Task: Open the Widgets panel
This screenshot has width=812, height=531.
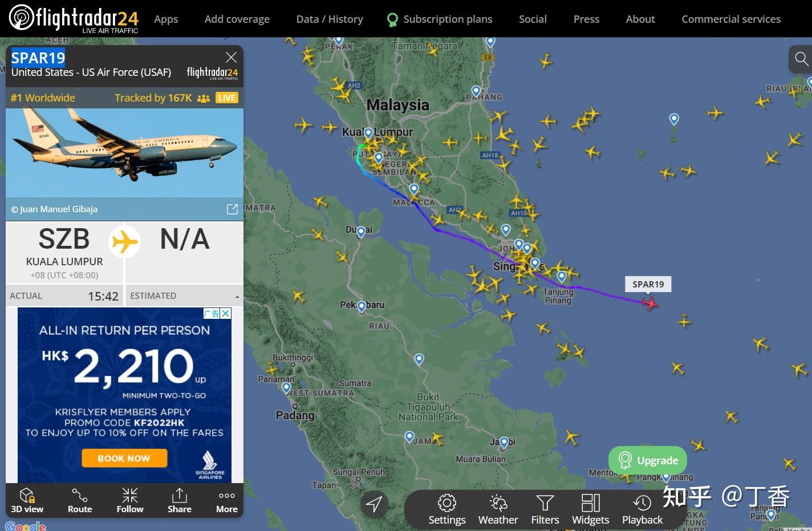Action: tap(591, 509)
